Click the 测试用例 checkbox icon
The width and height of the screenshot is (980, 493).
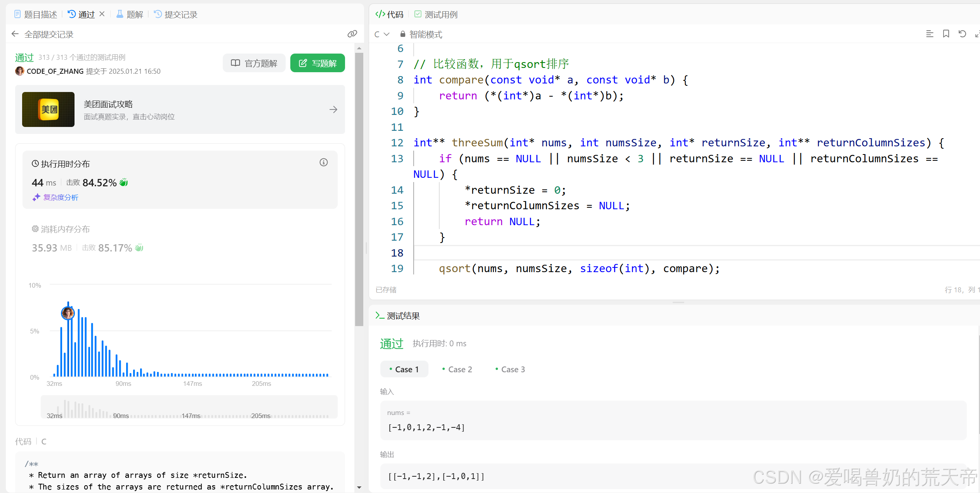[418, 14]
